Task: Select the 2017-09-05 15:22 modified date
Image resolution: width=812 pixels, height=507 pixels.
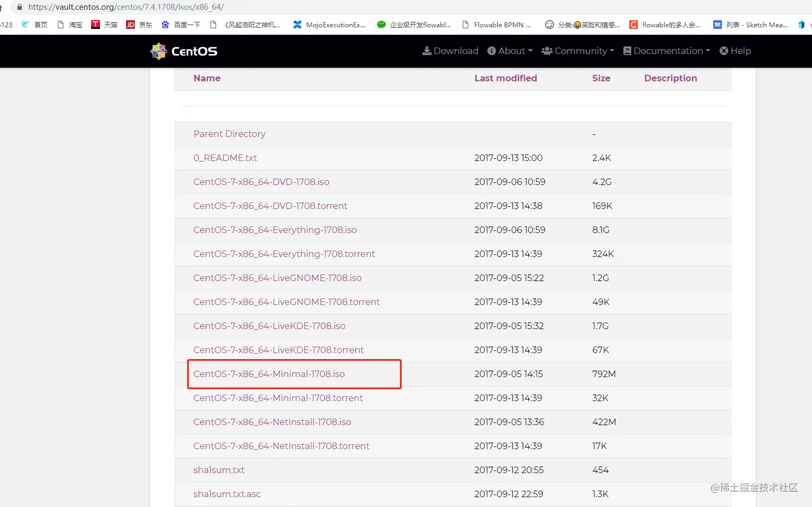Action: click(x=509, y=278)
